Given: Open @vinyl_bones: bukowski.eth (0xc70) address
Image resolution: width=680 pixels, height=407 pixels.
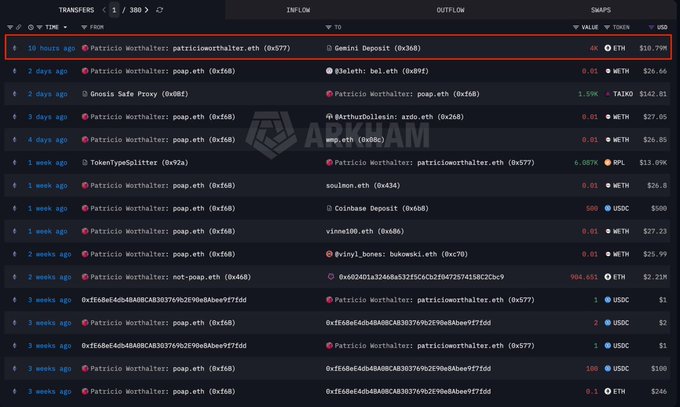Looking at the screenshot, I should (401, 254).
